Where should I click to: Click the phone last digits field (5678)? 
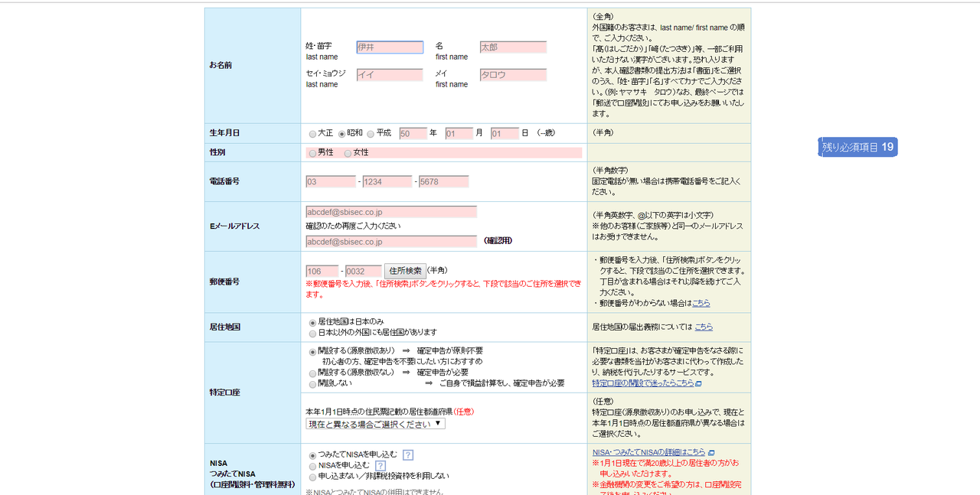tap(443, 182)
